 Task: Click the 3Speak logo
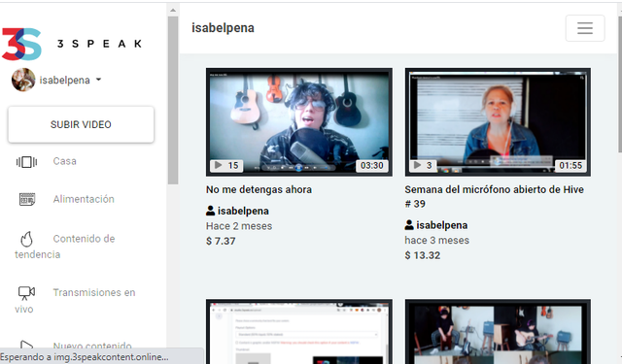pyautogui.click(x=71, y=44)
